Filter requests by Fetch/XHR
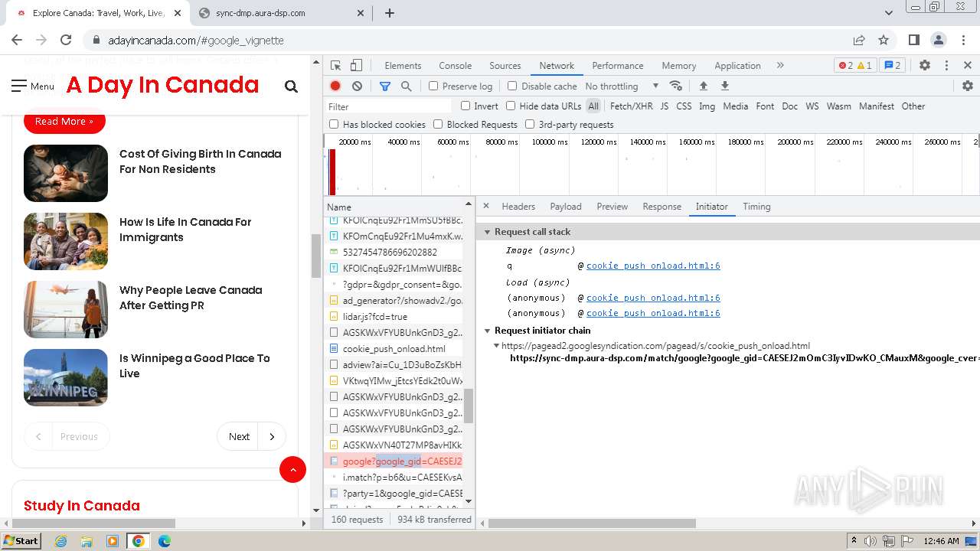This screenshot has height=551, width=980. point(631,106)
